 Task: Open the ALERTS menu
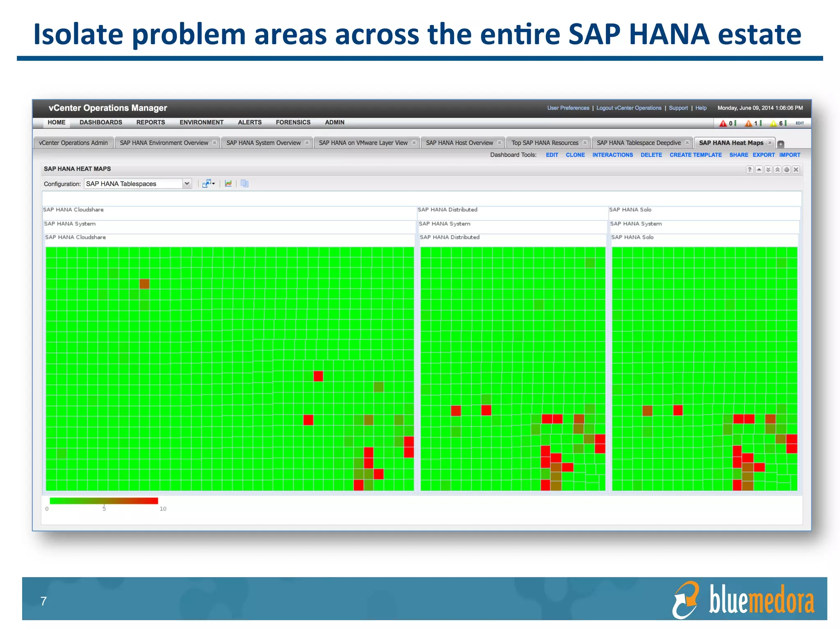250,122
